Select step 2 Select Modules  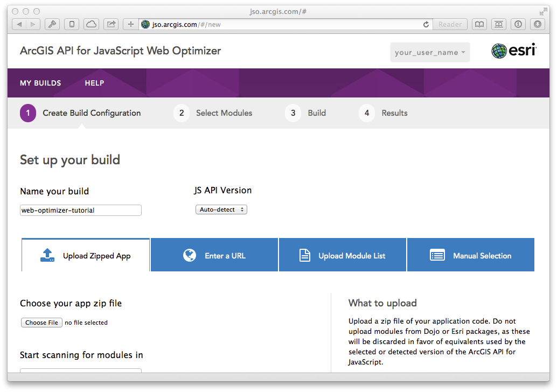213,113
